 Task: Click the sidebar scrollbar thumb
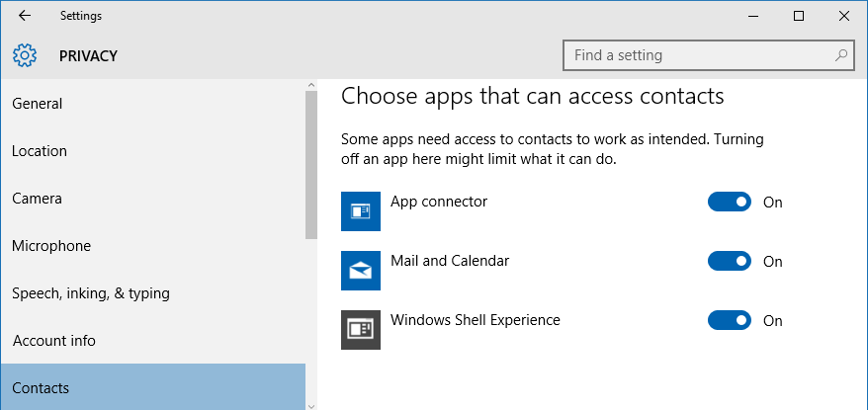pyautogui.click(x=311, y=165)
